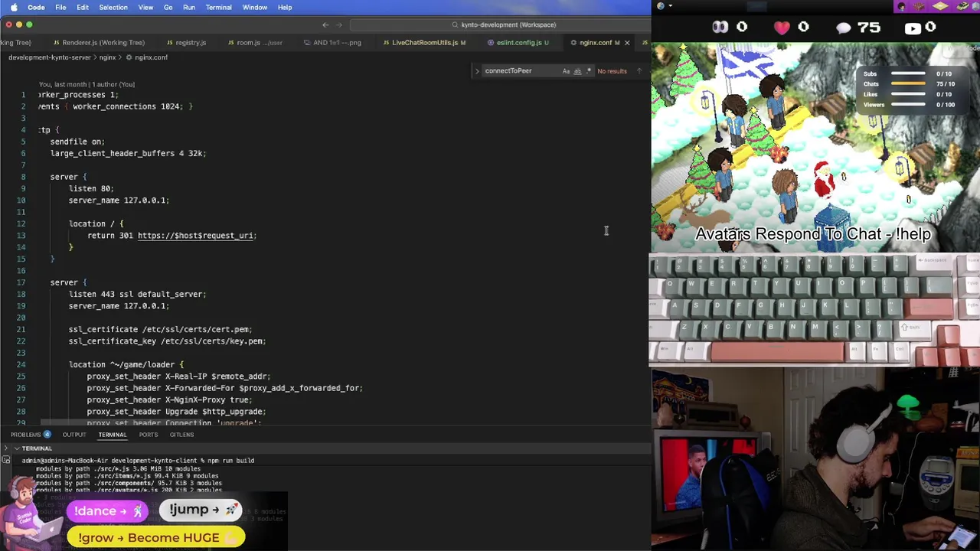Open the Code menu in menu bar
The width and height of the screenshot is (980, 551).
(36, 7)
